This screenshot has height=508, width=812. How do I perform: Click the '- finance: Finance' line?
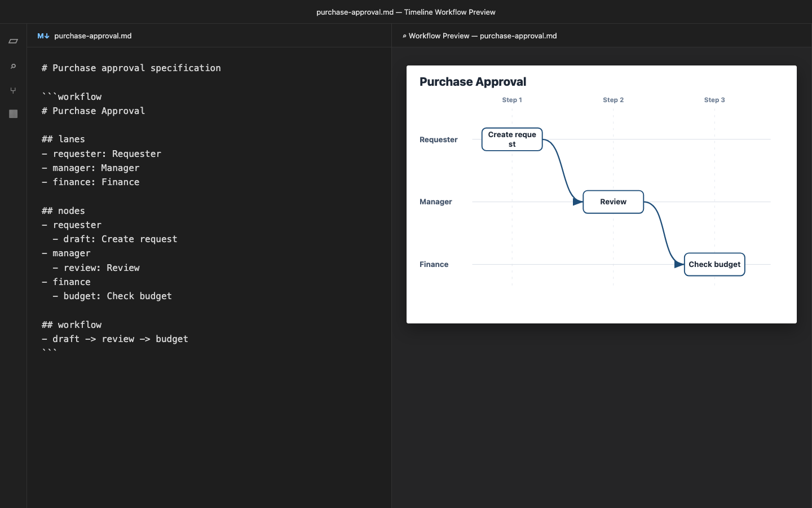point(90,182)
